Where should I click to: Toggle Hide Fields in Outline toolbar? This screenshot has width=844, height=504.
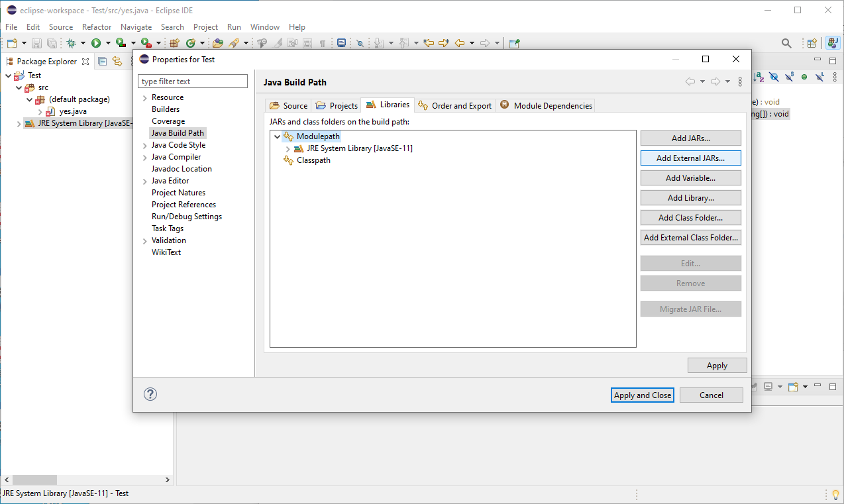click(774, 77)
